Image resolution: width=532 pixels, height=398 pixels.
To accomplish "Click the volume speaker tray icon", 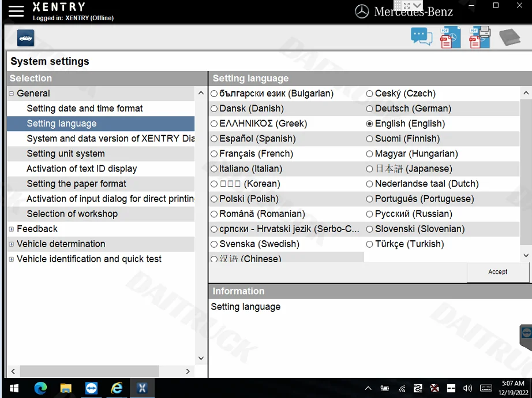I will (x=467, y=388).
